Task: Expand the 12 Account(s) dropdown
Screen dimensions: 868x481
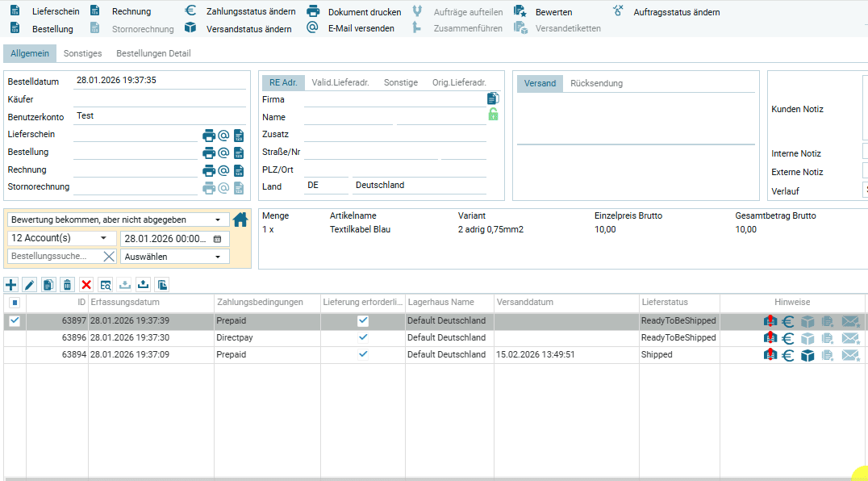Action: click(61, 238)
